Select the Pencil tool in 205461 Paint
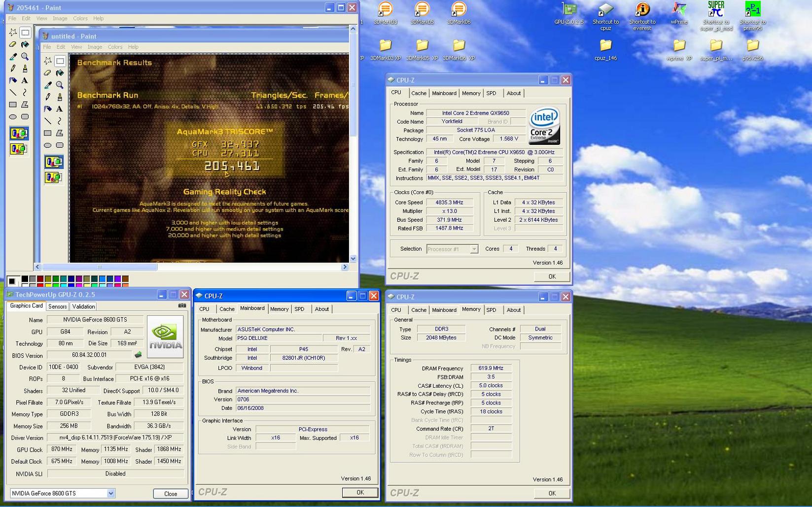This screenshot has width=812, height=507. [13, 68]
